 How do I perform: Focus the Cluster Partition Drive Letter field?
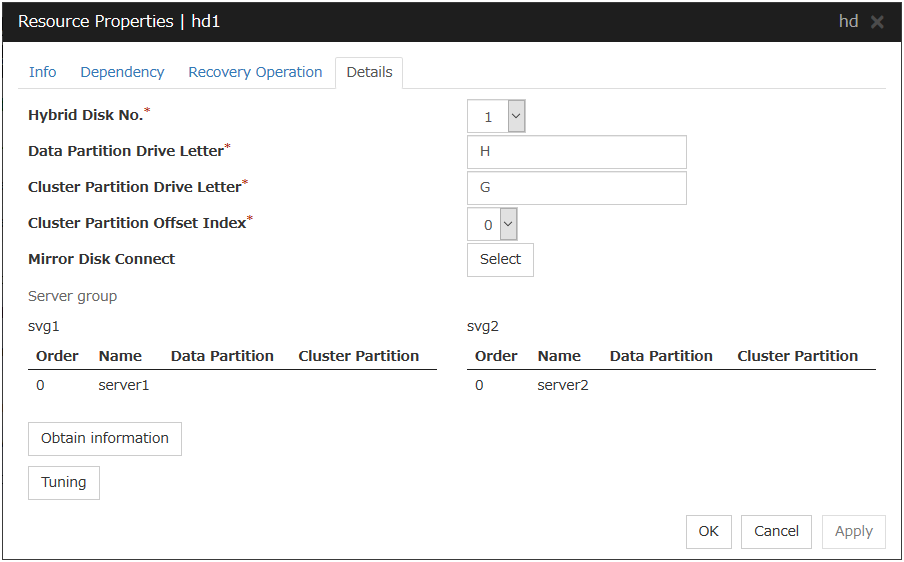[x=576, y=188]
